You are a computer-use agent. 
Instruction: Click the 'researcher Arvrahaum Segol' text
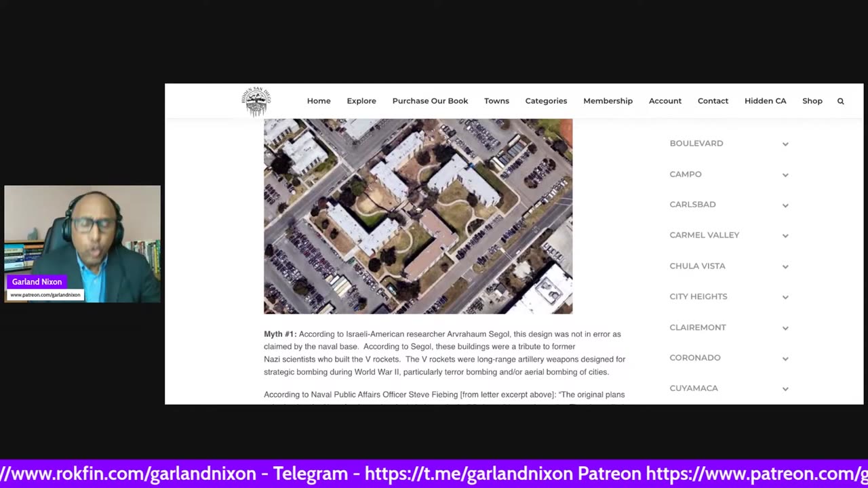click(x=460, y=334)
